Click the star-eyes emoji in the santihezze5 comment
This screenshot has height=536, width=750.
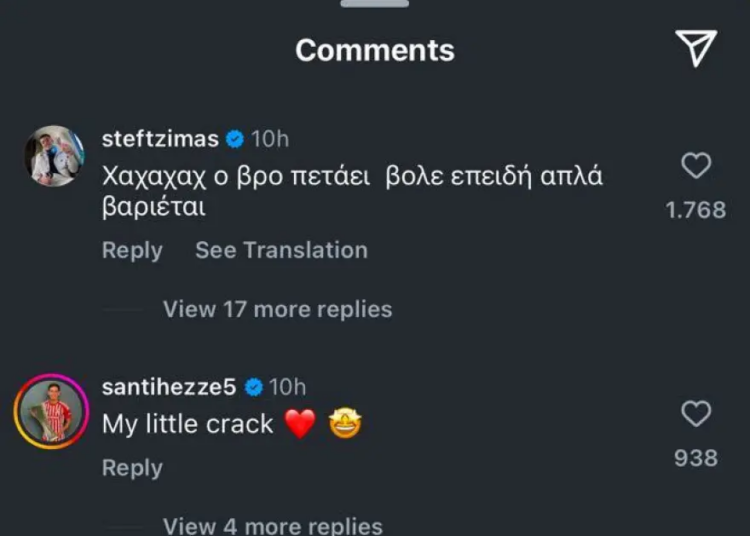[345, 425]
